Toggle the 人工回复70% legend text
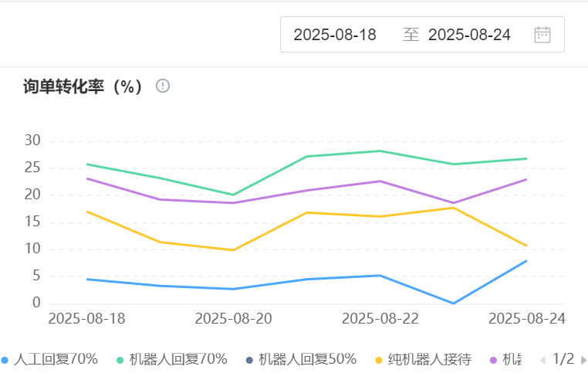 56,359
